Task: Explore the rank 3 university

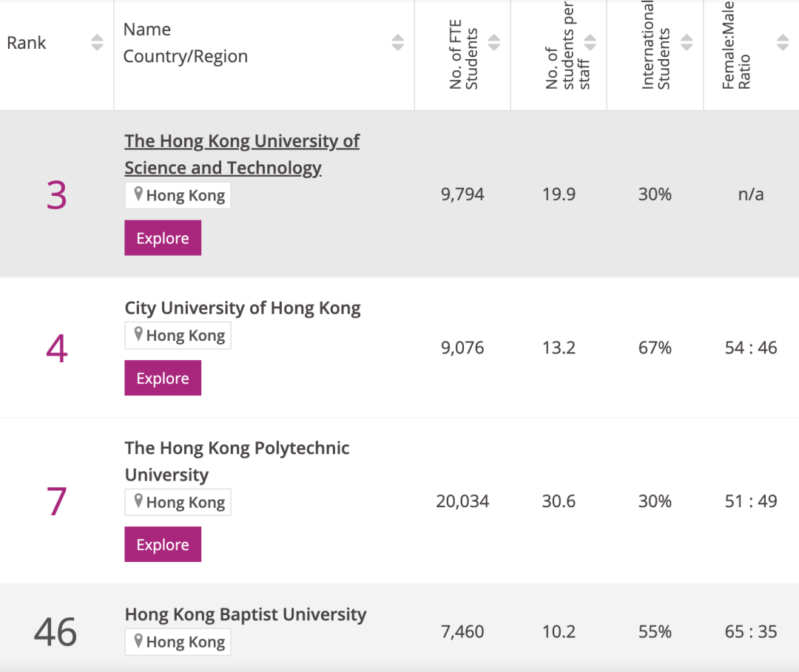Action: 163,238
